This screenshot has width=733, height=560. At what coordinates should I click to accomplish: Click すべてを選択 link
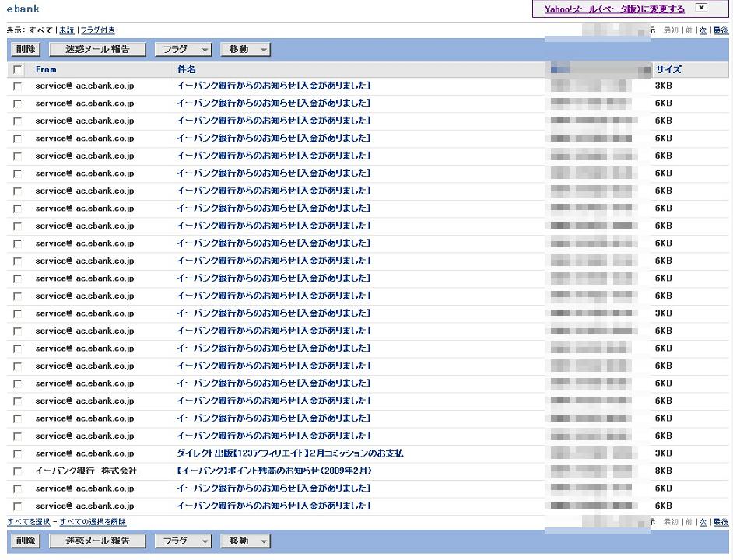click(29, 522)
